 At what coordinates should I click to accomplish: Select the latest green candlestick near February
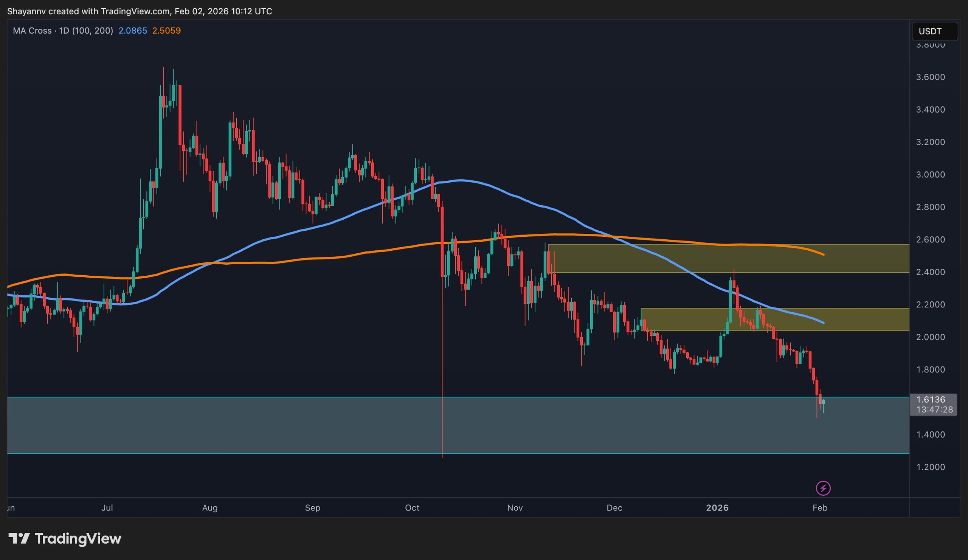pos(824,402)
